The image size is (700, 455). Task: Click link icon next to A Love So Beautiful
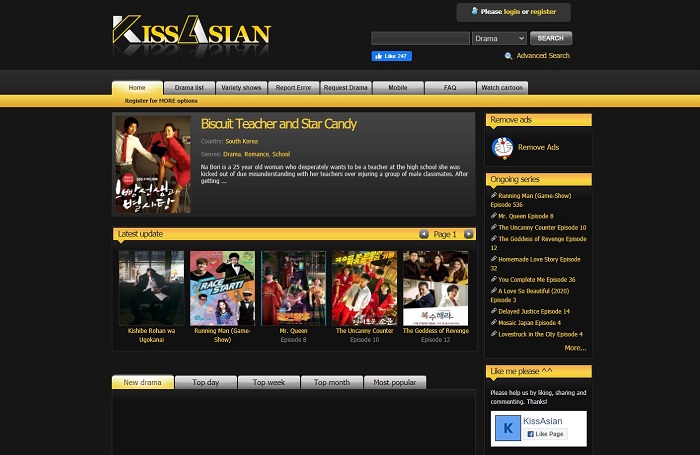coord(494,291)
